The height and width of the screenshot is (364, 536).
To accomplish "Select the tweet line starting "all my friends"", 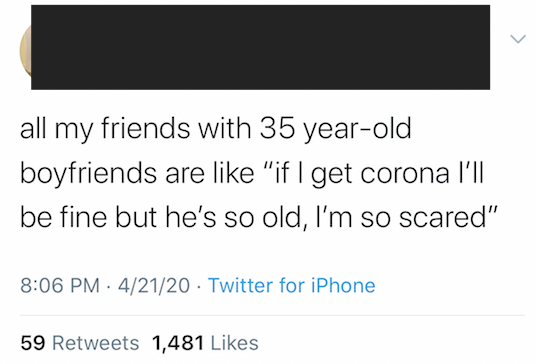I will (216, 130).
